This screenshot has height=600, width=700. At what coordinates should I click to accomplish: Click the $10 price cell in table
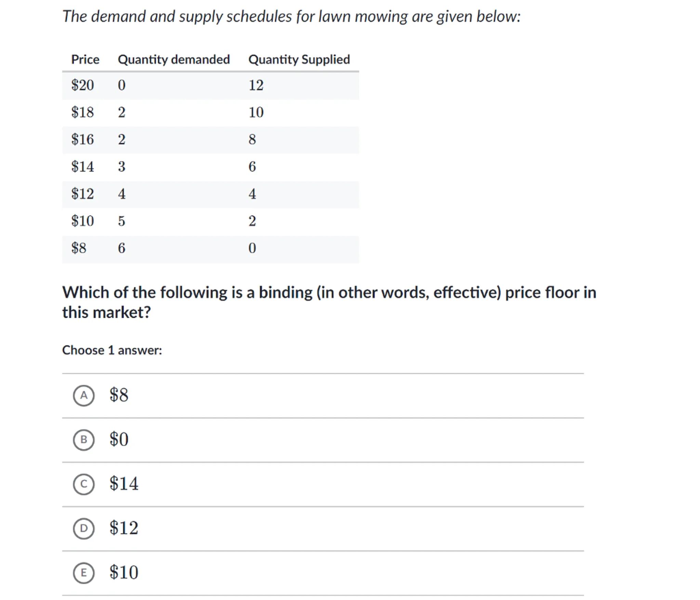point(82,221)
